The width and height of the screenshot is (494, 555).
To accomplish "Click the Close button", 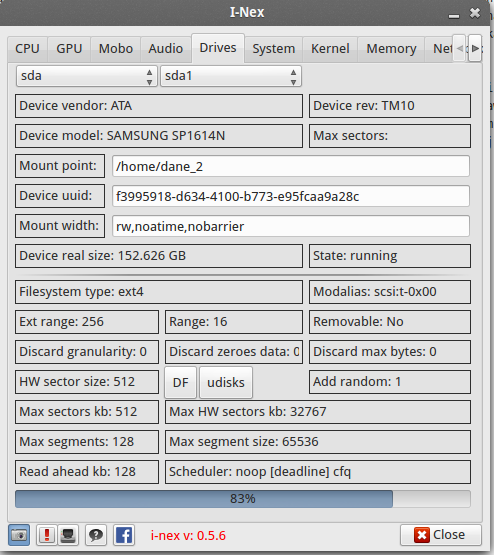I will pos(441,535).
